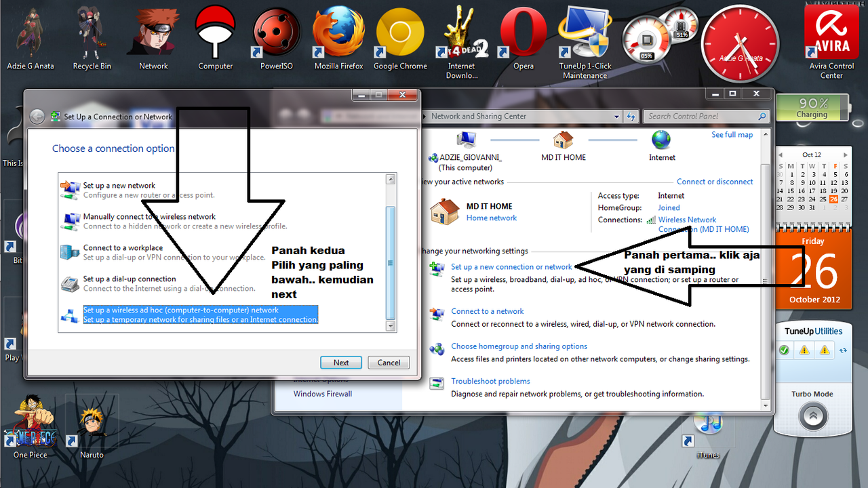
Task: Click the MD IT HOME house icon in network map
Action: pos(563,140)
